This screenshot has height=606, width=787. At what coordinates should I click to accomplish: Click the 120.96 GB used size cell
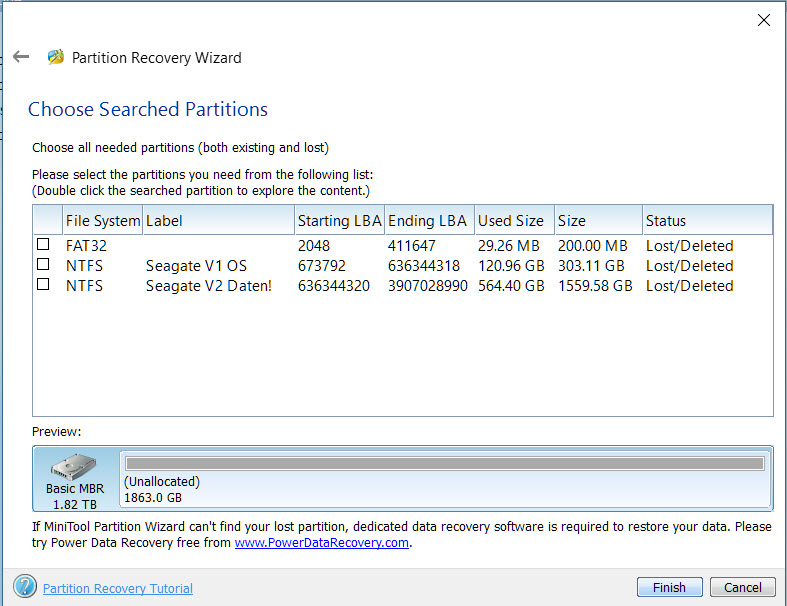coord(511,266)
